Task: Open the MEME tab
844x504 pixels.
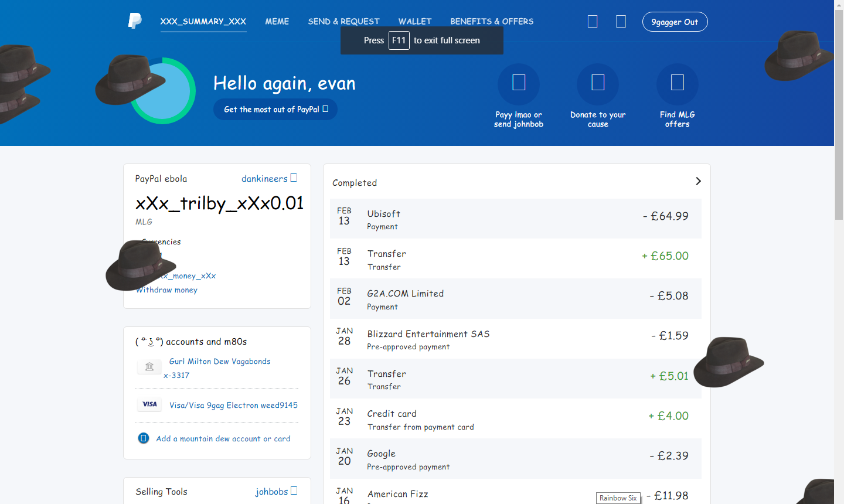Action: [277, 22]
